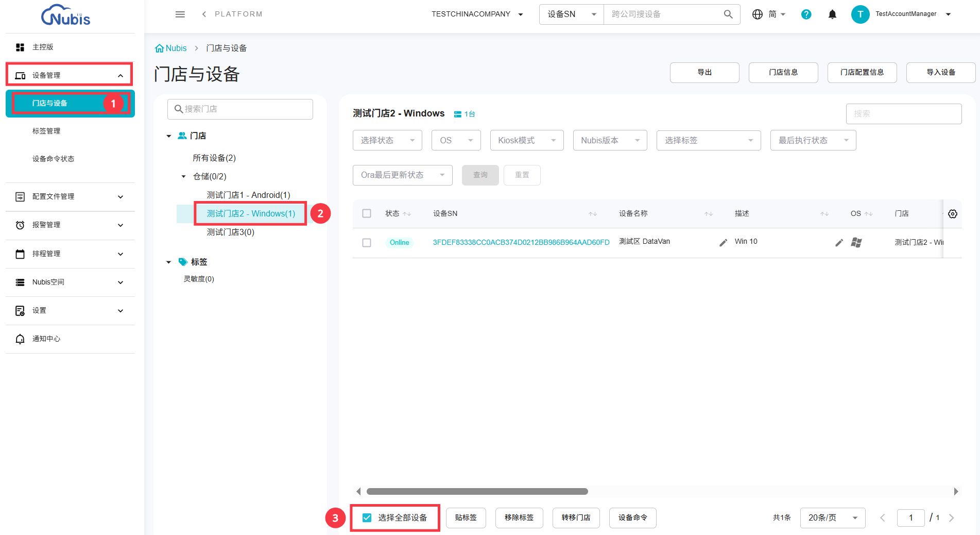Image resolution: width=980 pixels, height=535 pixels.
Task: Toggle the 选择全部设备 checkbox
Action: coord(367,518)
